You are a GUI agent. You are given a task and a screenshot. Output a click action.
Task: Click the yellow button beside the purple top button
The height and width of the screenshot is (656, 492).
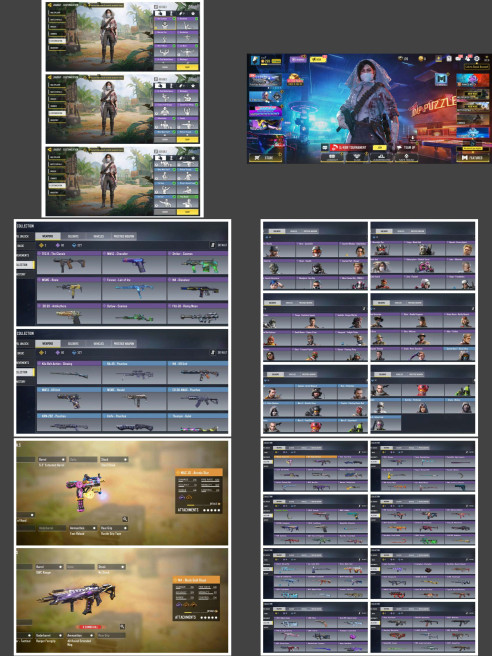click(x=318, y=59)
